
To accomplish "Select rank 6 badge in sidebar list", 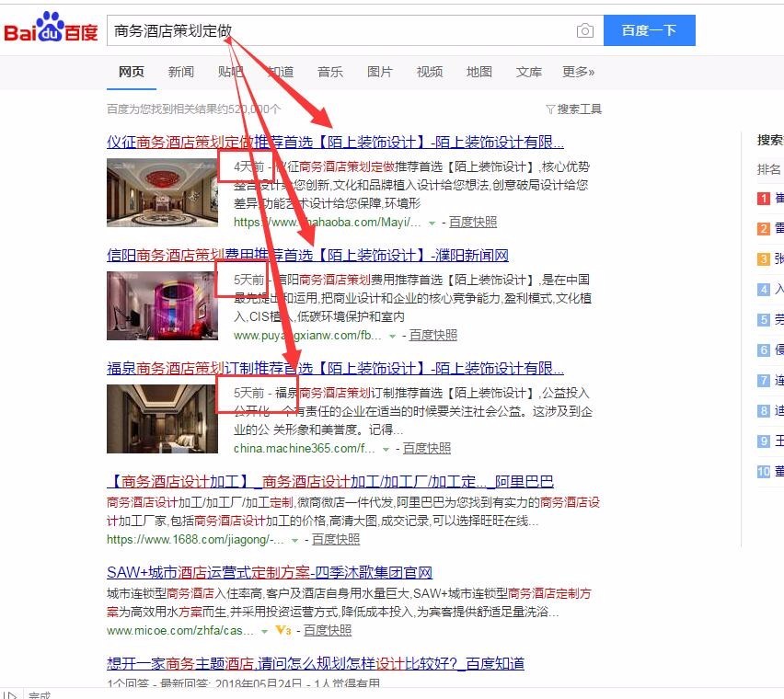I will coord(763,350).
